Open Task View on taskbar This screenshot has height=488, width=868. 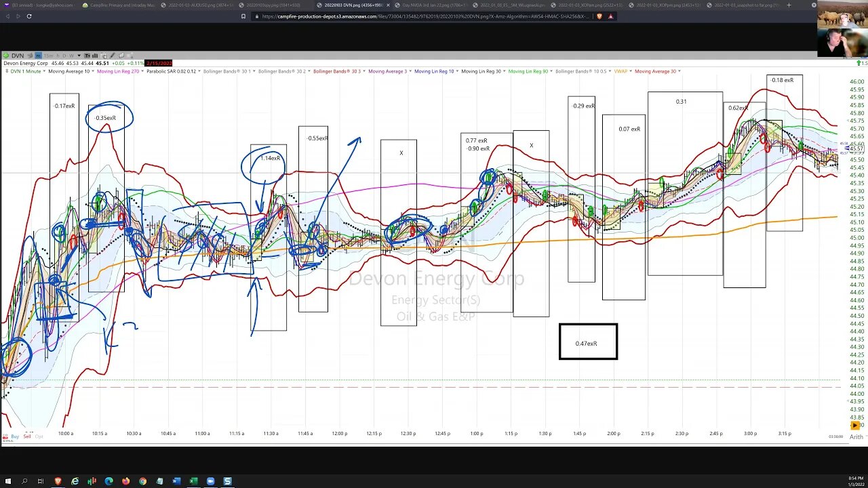(40, 481)
